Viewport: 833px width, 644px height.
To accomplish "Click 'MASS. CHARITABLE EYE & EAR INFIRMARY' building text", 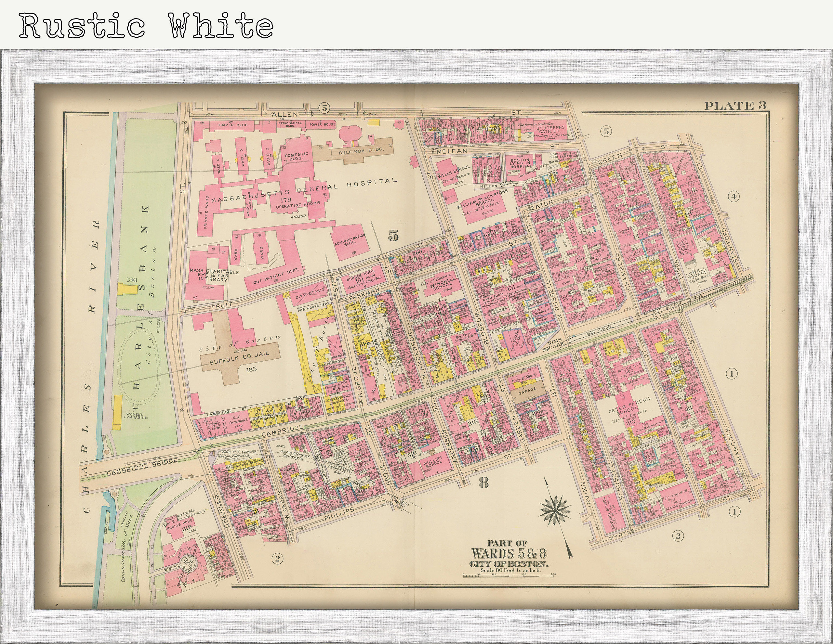I will coord(214,275).
